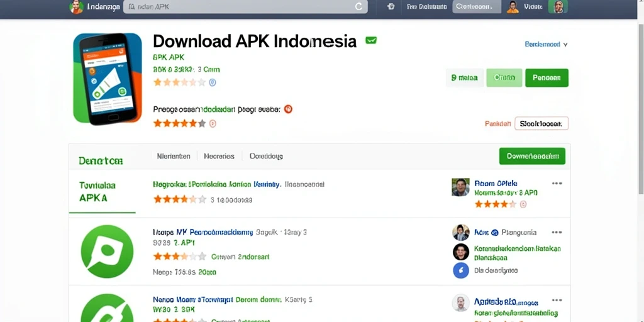Open the options menu for Roam OPleie
644x322 pixels.
click(557, 183)
